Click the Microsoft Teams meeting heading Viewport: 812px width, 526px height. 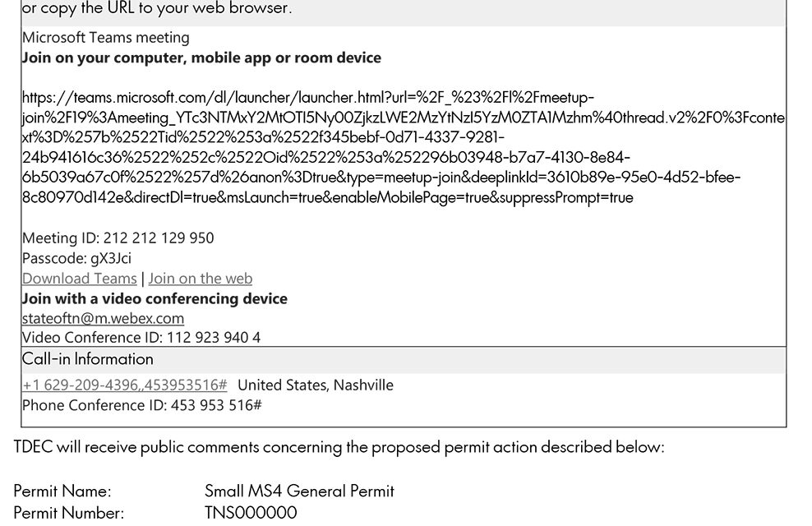[106, 38]
